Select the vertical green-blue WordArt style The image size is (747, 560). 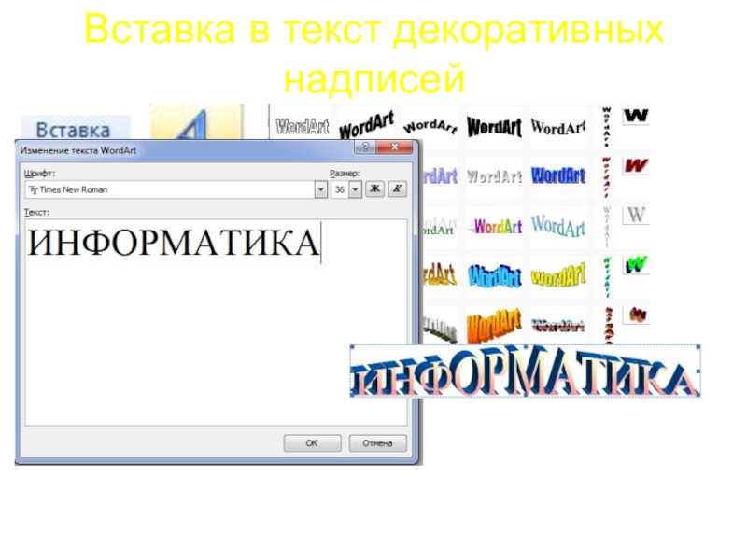[606, 276]
